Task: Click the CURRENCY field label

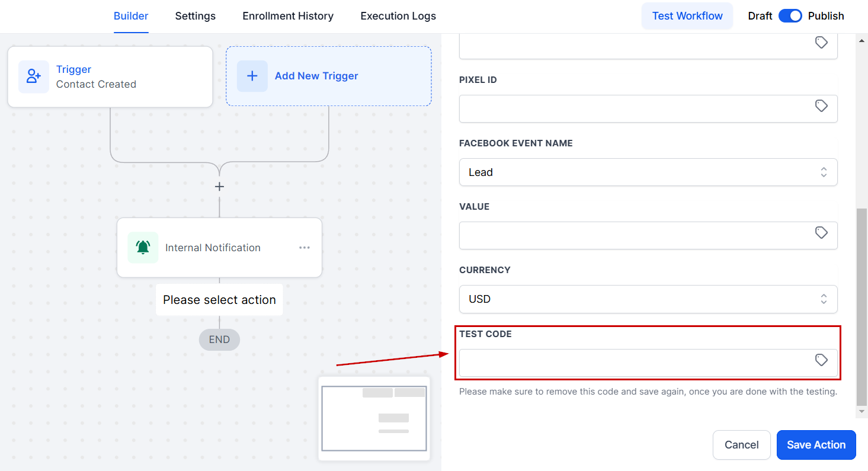Action: click(485, 270)
